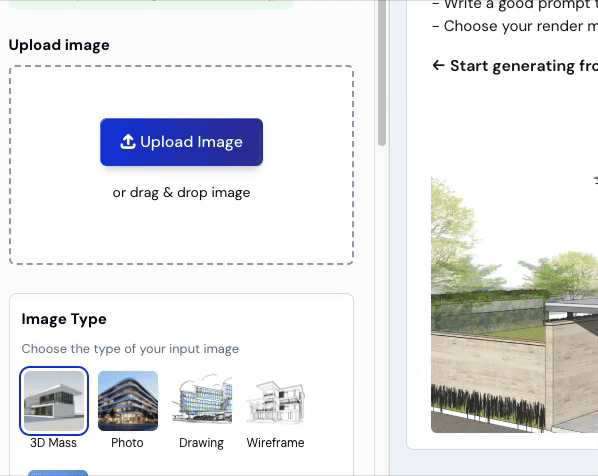The width and height of the screenshot is (598, 476).
Task: Click 'Choose the type of your input image'
Action: coord(130,349)
